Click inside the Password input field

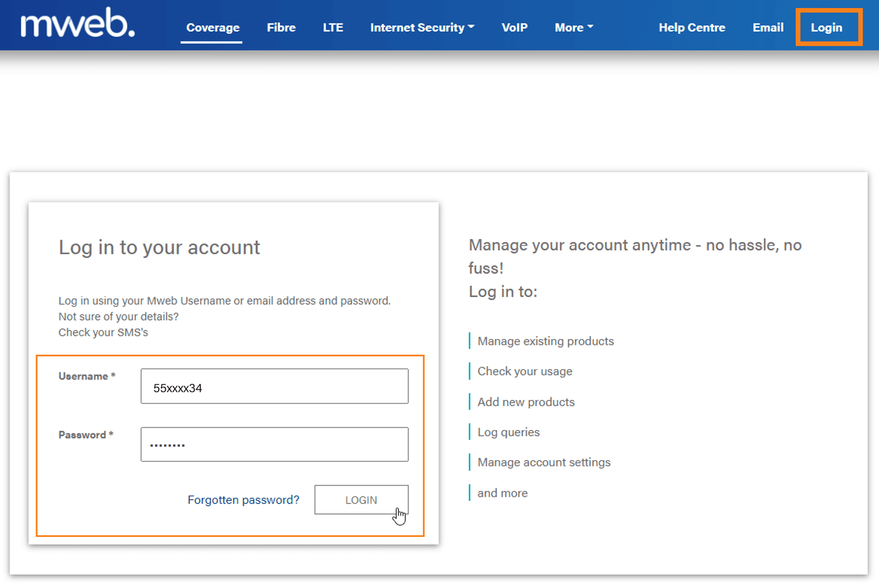click(274, 444)
